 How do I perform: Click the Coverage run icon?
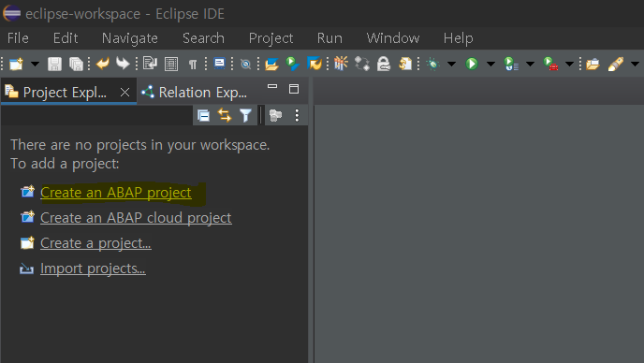(x=511, y=64)
